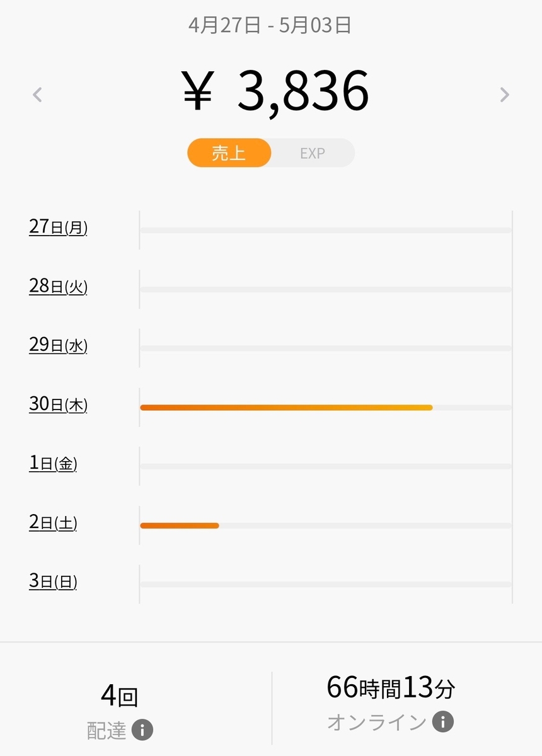542x756 pixels.
Task: Tap the 4回 delivery count
Action: 120,697
